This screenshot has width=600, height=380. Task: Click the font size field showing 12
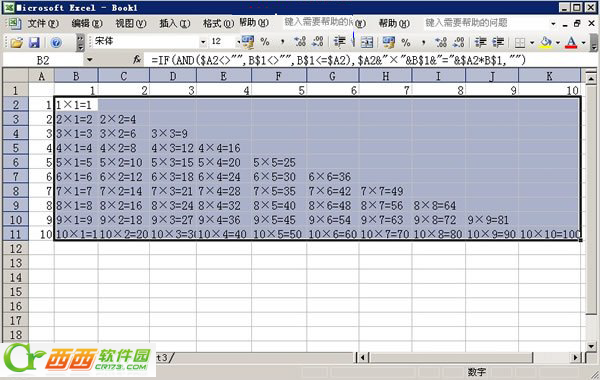click(222, 41)
